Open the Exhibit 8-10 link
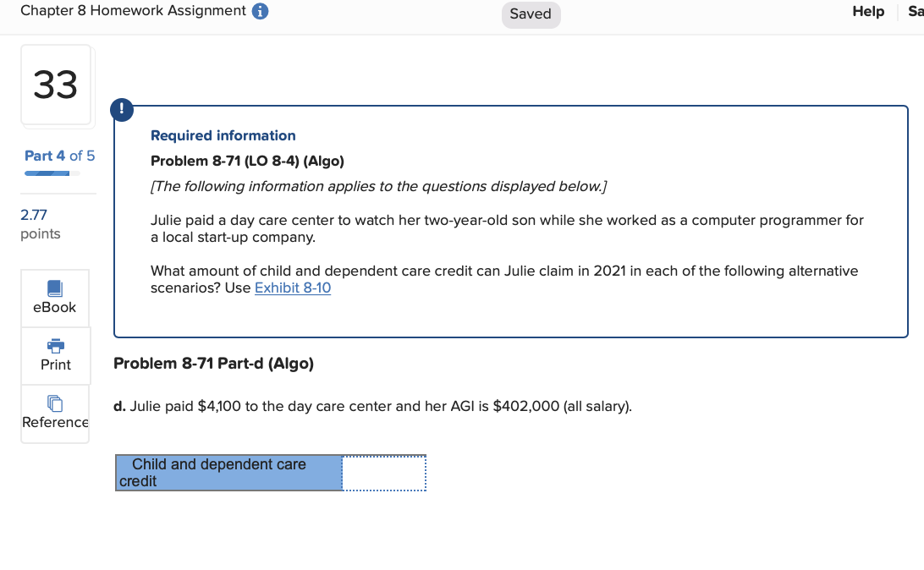924x570 pixels. click(x=292, y=288)
